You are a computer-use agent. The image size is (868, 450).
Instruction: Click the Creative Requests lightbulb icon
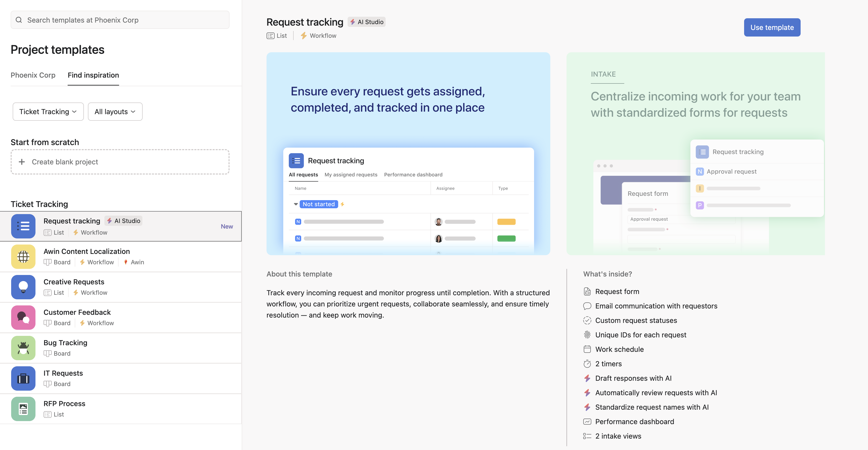(x=23, y=287)
